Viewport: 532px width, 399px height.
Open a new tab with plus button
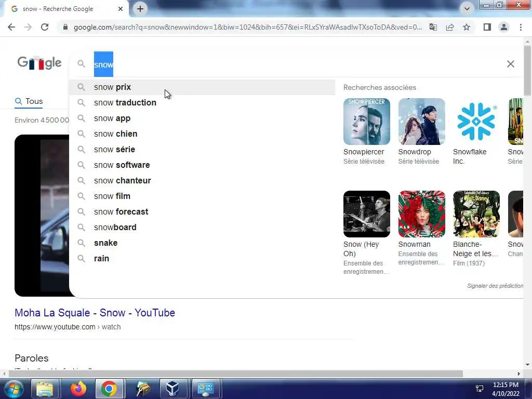tap(140, 9)
